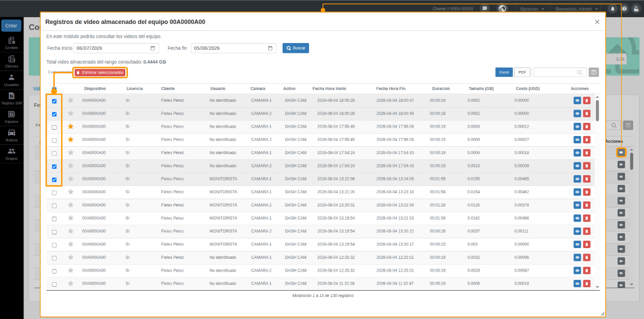The width and height of the screenshot is (644, 319).
Task: Open the Opciones dropdown
Action: coord(532,9)
